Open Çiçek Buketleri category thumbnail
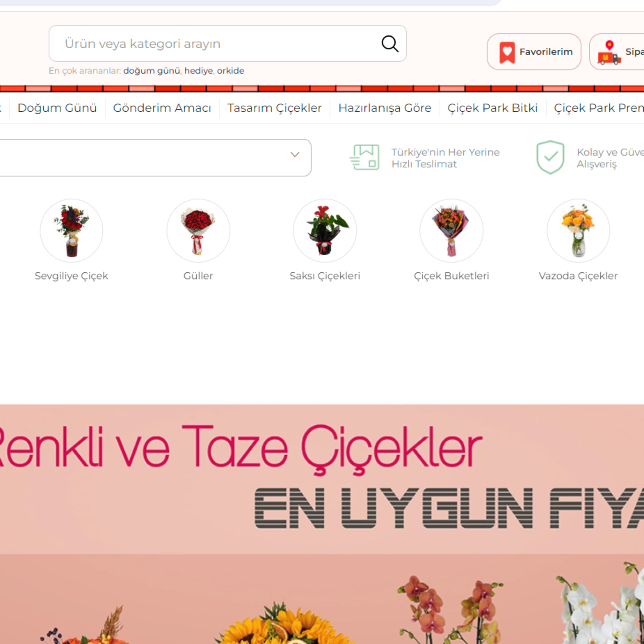This screenshot has width=644, height=644. (x=451, y=231)
